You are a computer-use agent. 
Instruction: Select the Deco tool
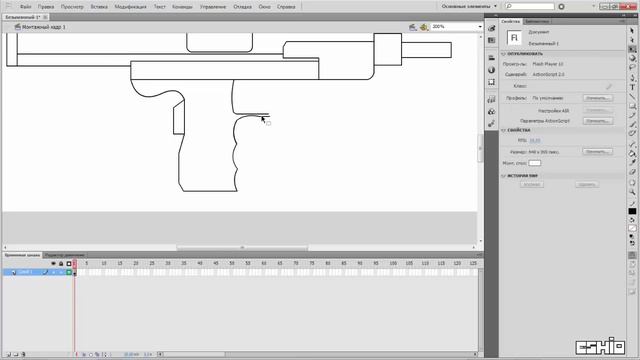click(x=632, y=133)
